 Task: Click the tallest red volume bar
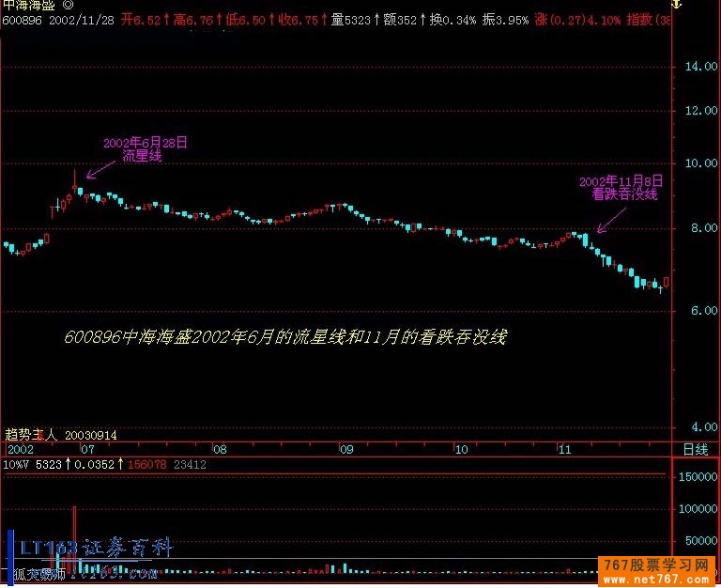click(x=74, y=537)
